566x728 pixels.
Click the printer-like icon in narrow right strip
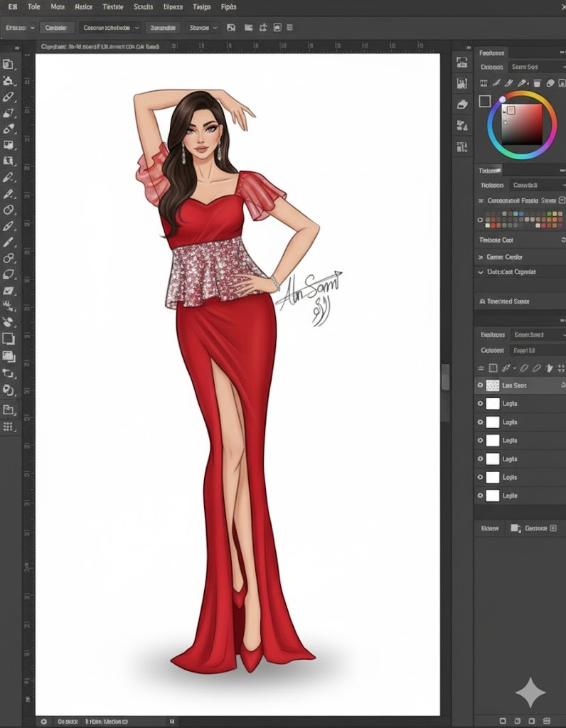point(461,104)
